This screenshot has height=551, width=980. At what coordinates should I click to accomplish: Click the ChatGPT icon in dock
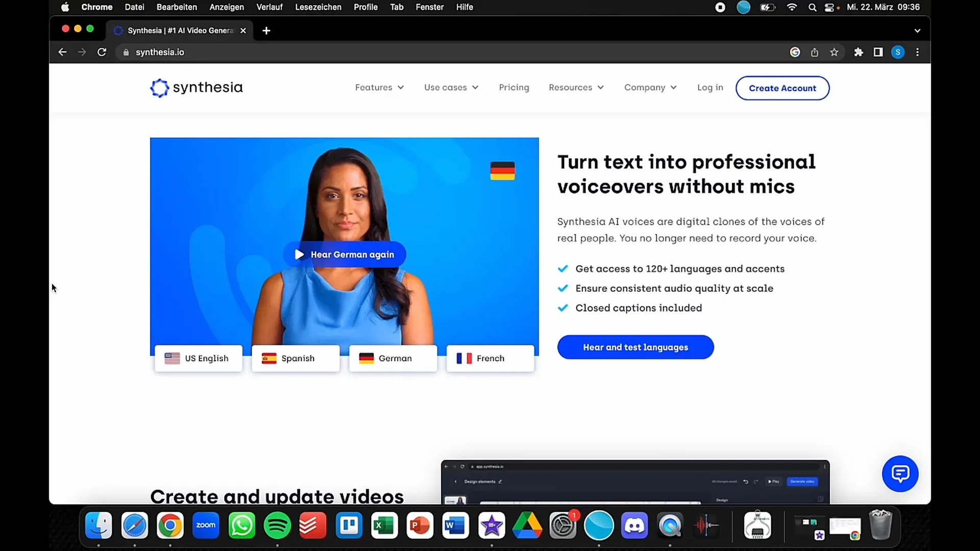600,525
